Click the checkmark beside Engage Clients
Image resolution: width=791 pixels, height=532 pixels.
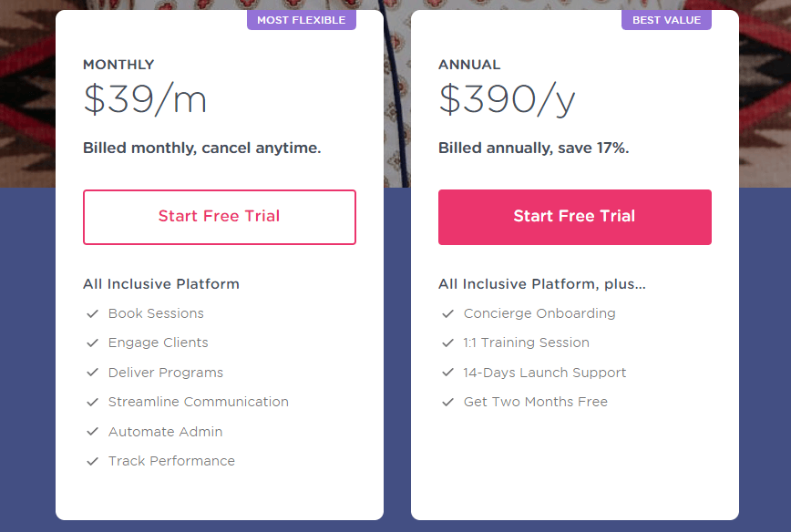[91, 343]
